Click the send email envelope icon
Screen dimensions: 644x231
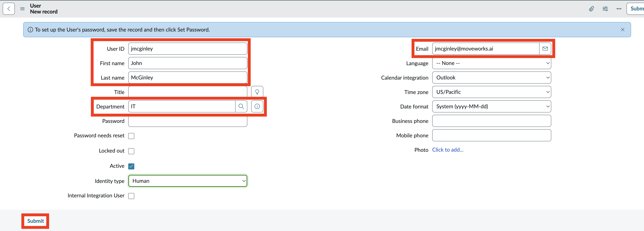pyautogui.click(x=545, y=49)
